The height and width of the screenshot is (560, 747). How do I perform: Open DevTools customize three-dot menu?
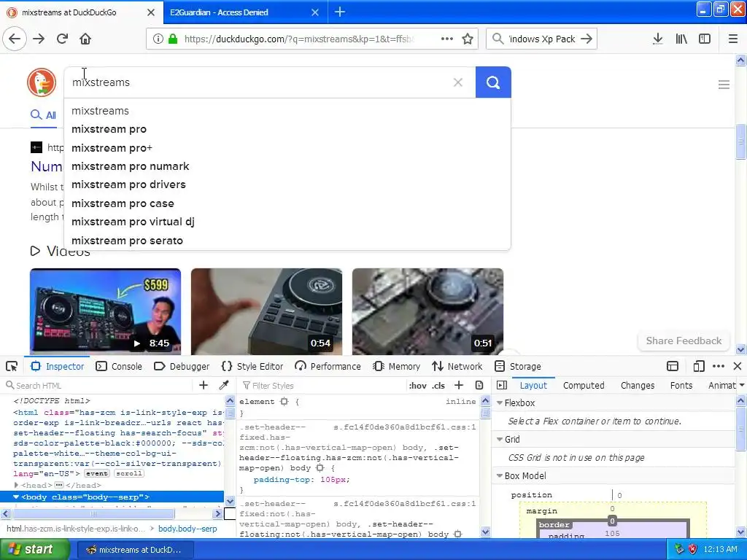tap(719, 366)
